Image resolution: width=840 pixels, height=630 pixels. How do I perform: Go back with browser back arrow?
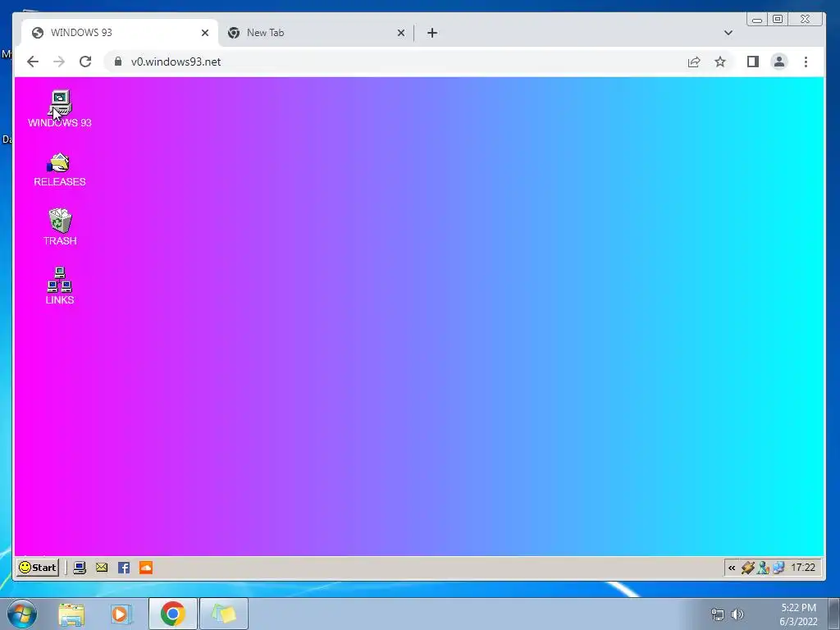point(33,62)
